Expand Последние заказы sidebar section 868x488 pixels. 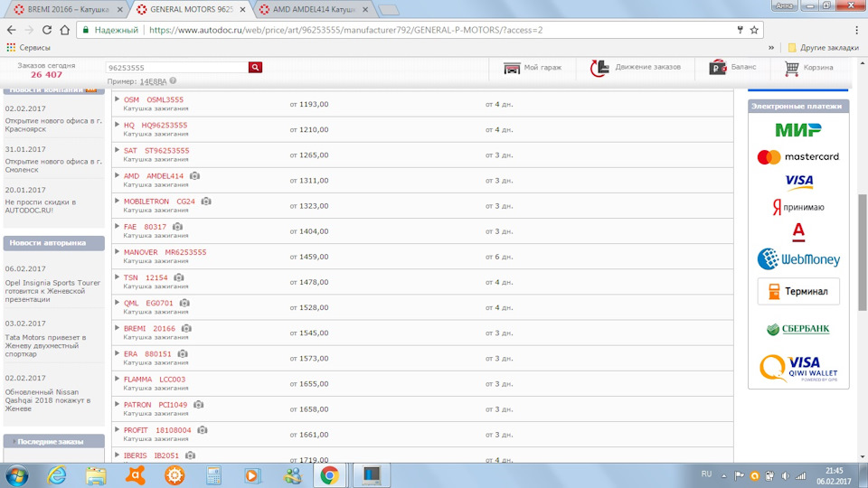coord(14,442)
